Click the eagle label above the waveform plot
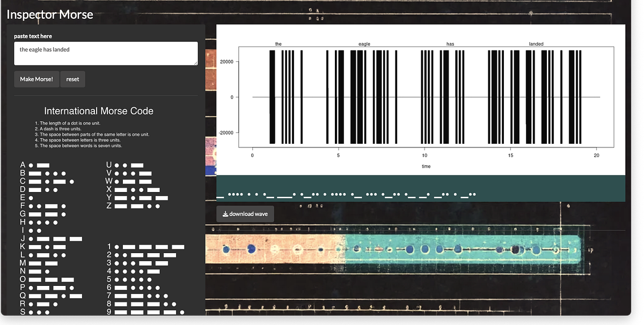The image size is (644, 325). click(x=364, y=44)
